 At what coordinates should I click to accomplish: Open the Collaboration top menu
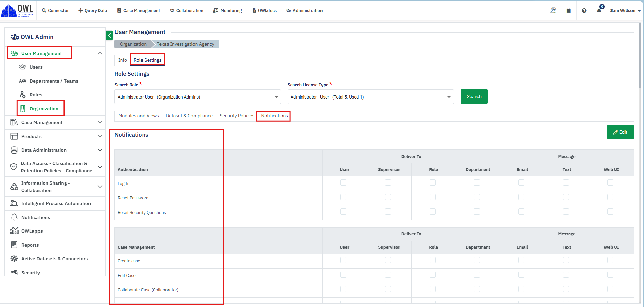point(186,11)
